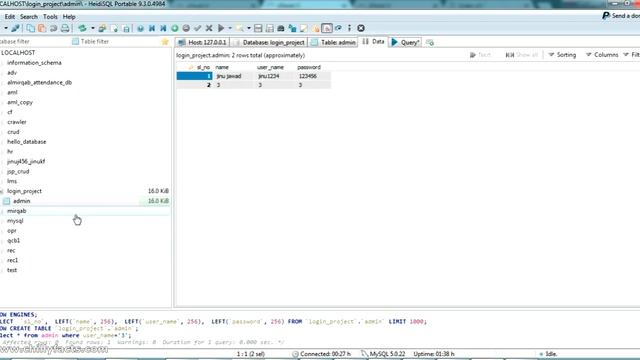Screen dimensions: 640x360
Task: Run query with play icon
Action: tap(221, 28)
